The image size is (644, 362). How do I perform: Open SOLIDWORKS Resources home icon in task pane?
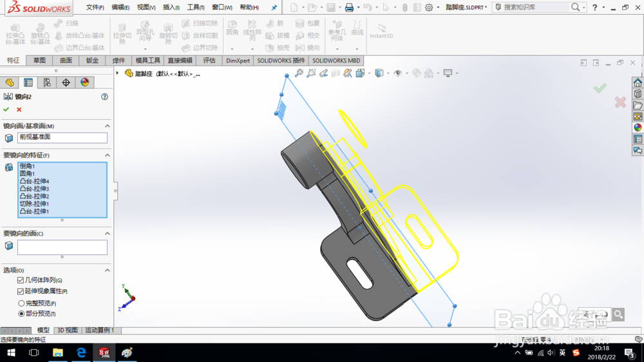click(x=638, y=82)
